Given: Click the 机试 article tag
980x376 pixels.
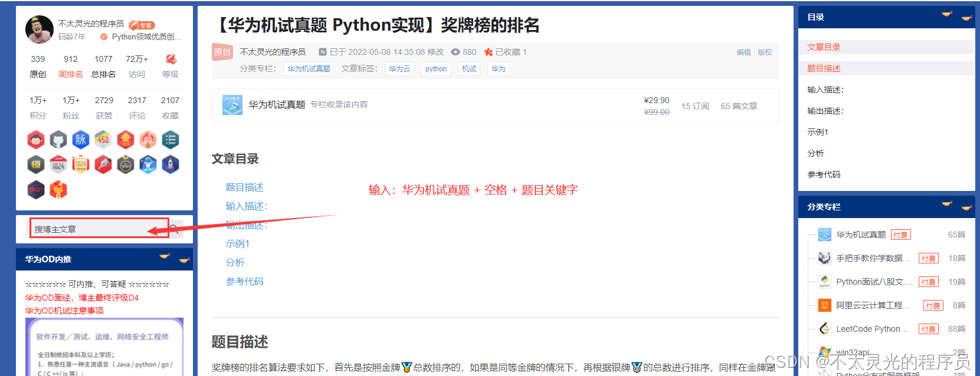Looking at the screenshot, I should click(469, 69).
